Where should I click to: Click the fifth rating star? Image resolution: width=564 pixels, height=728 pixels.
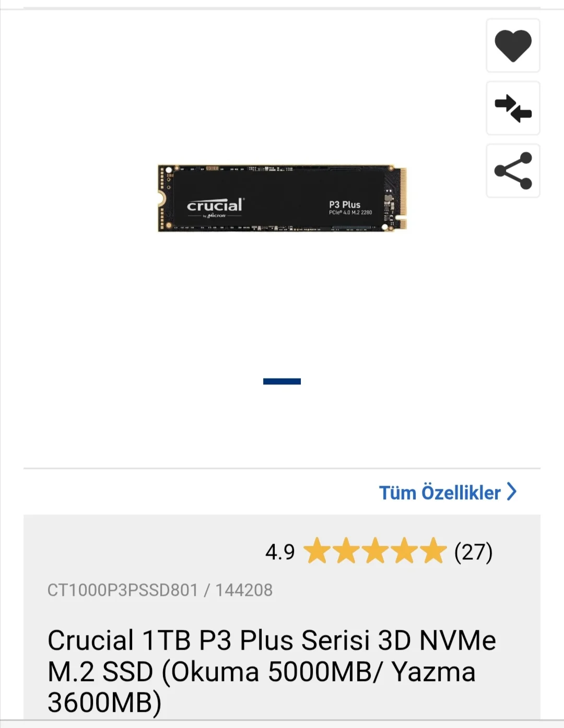pos(434,551)
